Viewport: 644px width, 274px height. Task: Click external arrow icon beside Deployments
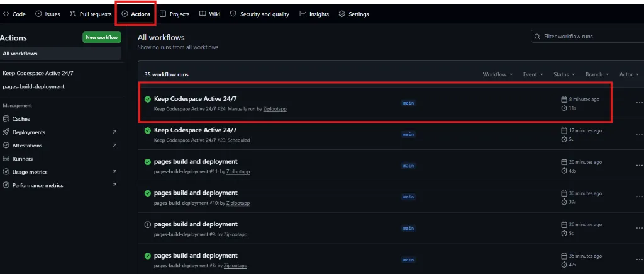[x=114, y=132]
